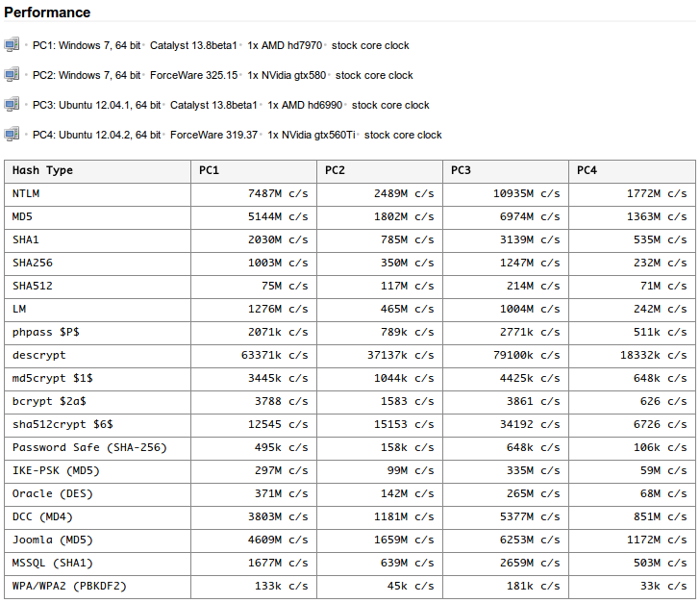Select the NTLM hash type row label
Image resolution: width=700 pixels, height=603 pixels.
click(x=26, y=193)
